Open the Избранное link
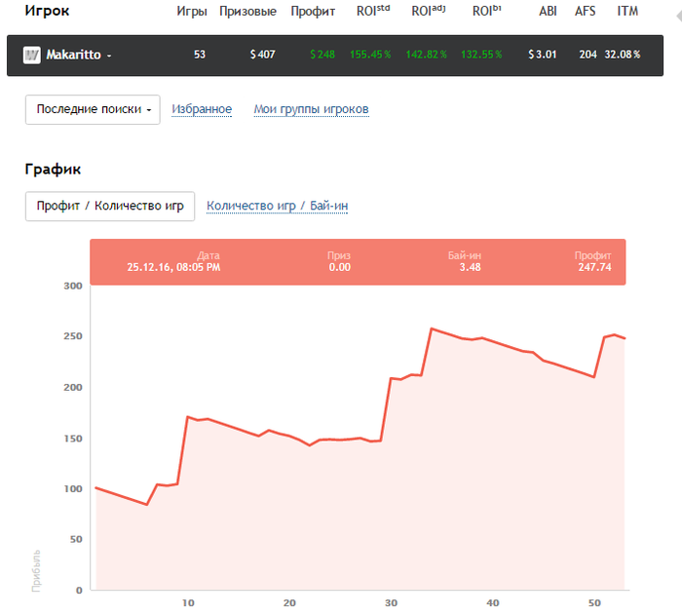Viewport: 682px width, 616px height. click(202, 109)
